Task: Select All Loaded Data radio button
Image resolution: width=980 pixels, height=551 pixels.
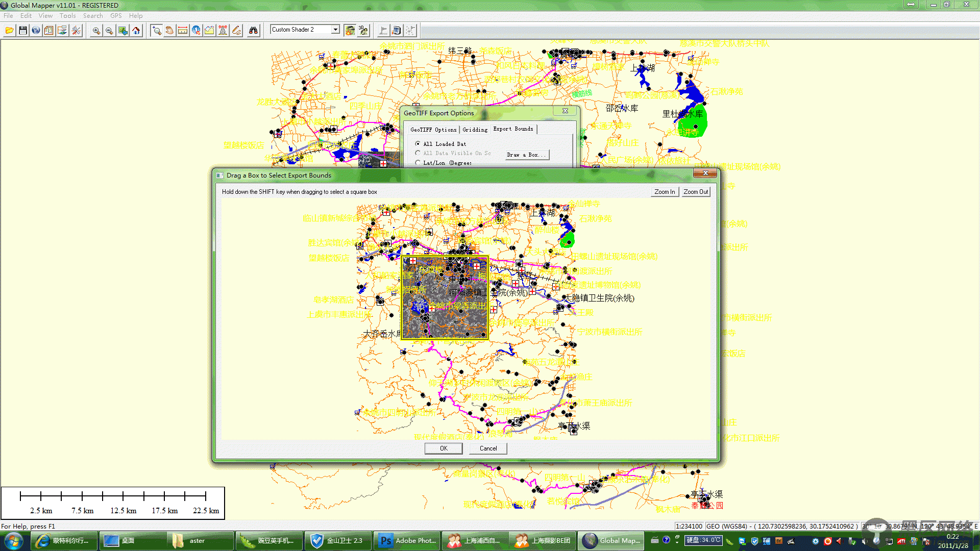Action: [x=418, y=143]
